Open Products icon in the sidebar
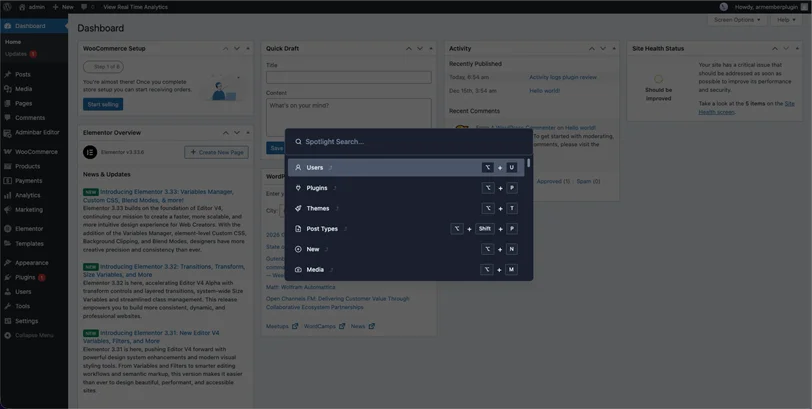This screenshot has width=812, height=409. (x=8, y=166)
